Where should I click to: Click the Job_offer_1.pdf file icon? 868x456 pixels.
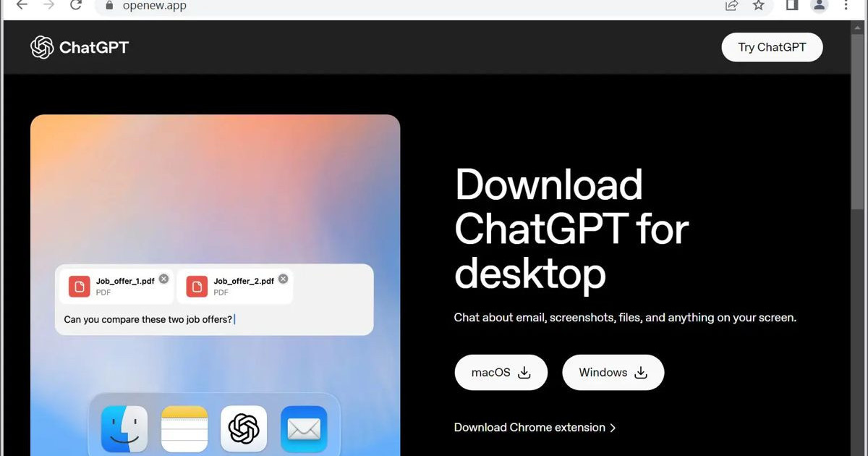[80, 287]
